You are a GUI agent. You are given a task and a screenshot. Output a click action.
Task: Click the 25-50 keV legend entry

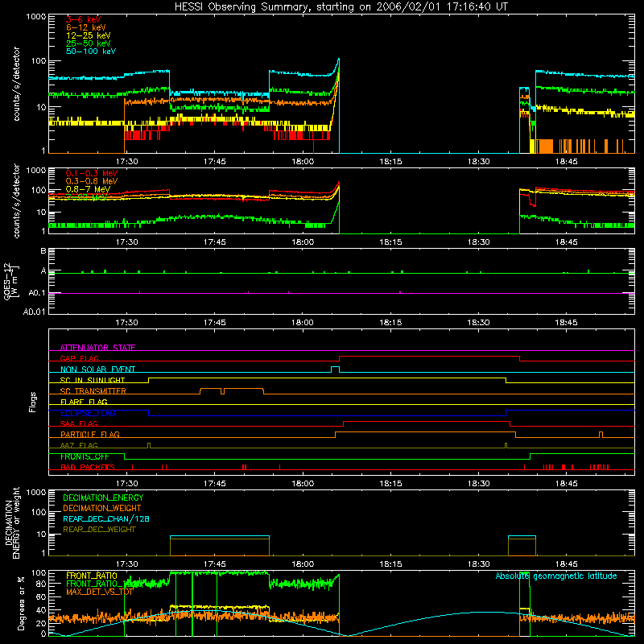pos(88,43)
